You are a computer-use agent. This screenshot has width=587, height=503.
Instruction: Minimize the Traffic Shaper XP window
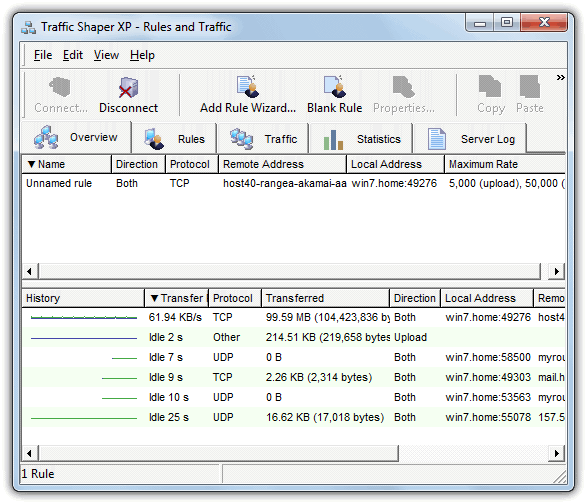(x=480, y=23)
